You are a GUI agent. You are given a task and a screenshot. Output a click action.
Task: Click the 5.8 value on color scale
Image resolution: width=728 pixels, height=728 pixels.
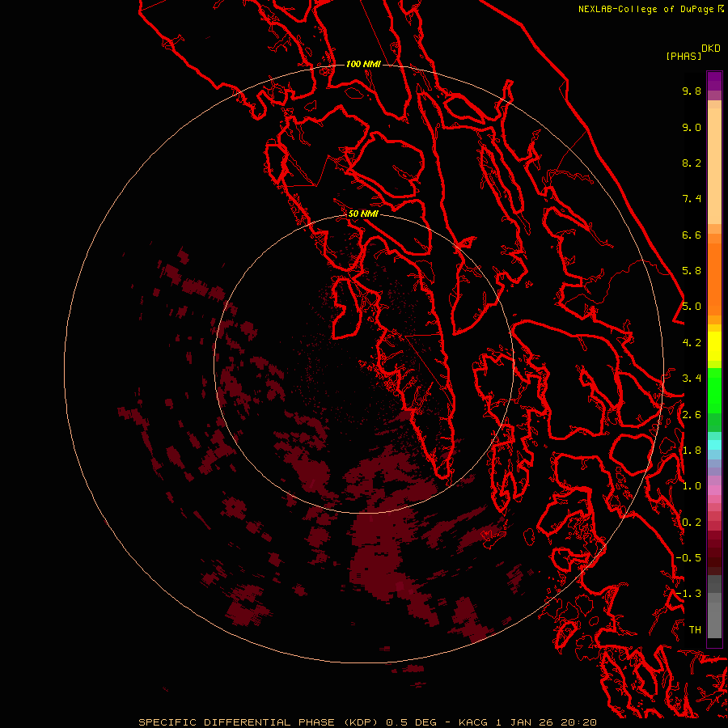[x=692, y=271]
